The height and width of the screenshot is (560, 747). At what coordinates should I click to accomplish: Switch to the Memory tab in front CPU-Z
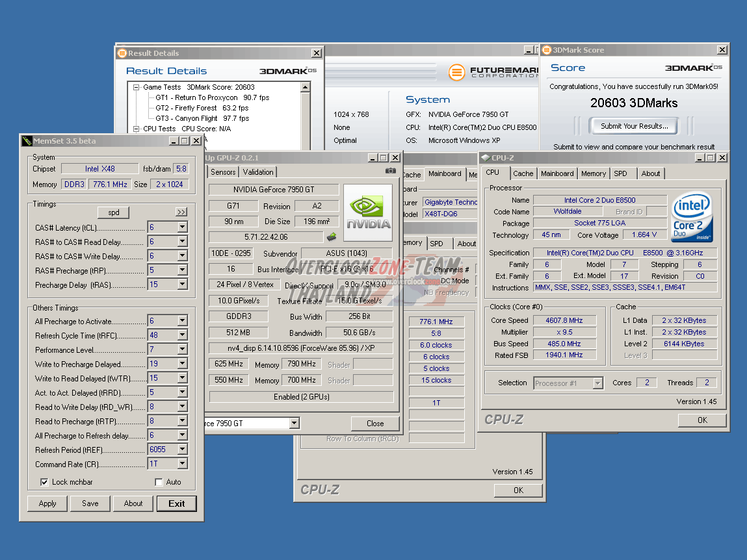[593, 174]
